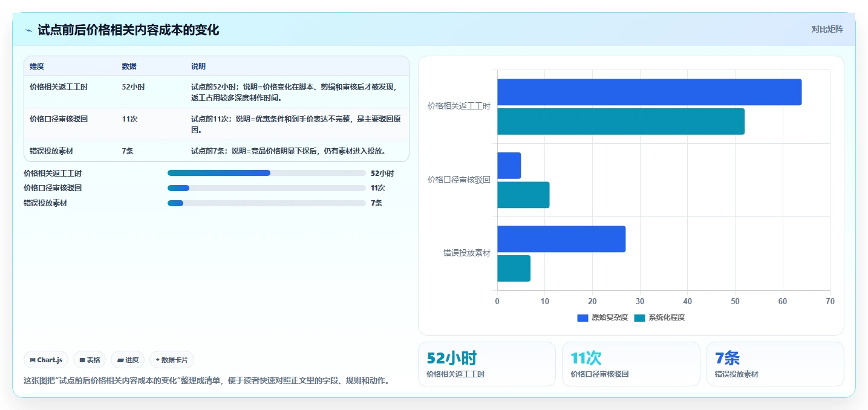Click chart axis label 价格口径审核驳回
Screen dimensions: 868x410
click(x=459, y=180)
